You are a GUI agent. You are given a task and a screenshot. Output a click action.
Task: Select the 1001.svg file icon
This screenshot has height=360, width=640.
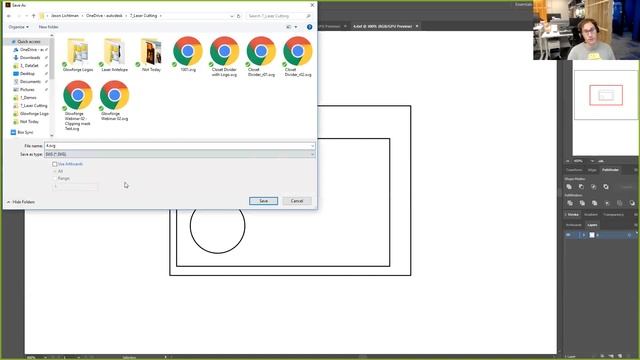point(188,51)
